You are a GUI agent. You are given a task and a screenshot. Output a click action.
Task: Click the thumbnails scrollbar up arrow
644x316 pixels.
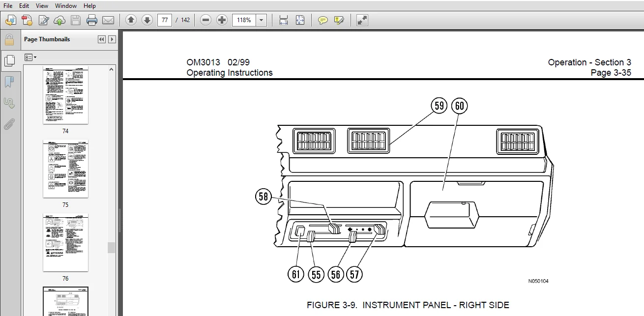pos(112,69)
